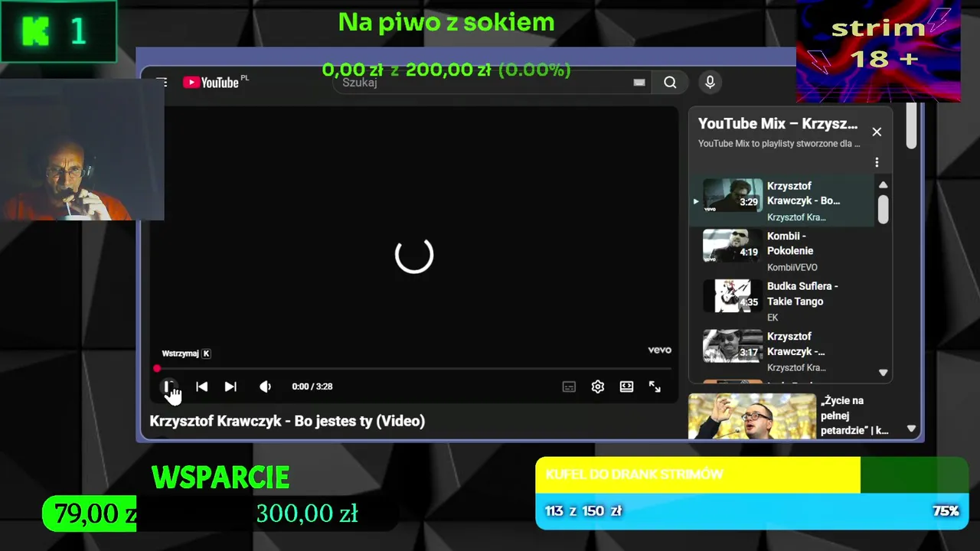This screenshot has width=980, height=551.
Task: Click the page scrollbar's down arrow
Action: tap(911, 429)
